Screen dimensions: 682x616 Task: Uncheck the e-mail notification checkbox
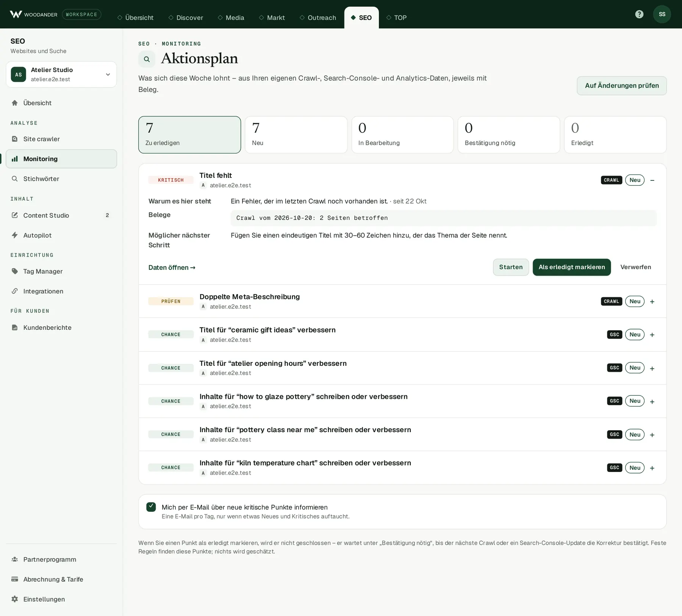(151, 507)
